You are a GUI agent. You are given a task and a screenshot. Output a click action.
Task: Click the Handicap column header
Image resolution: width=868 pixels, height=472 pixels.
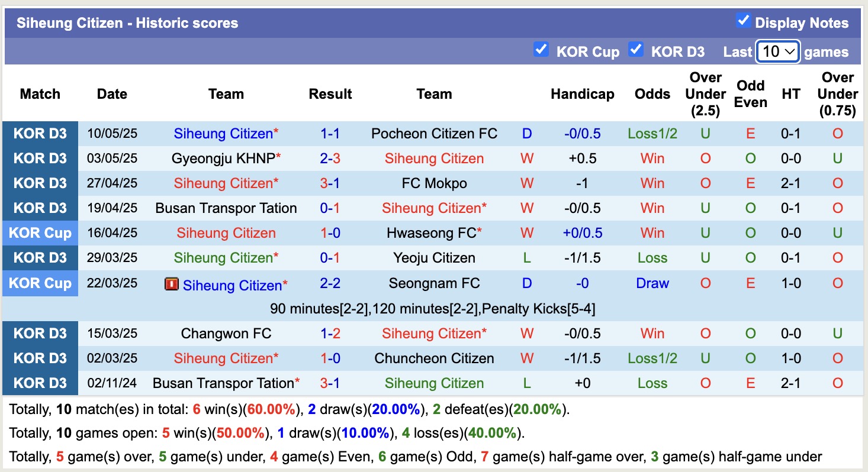582,93
